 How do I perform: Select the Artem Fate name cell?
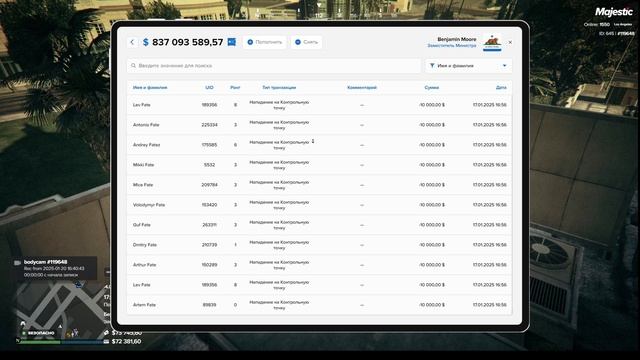tap(144, 305)
